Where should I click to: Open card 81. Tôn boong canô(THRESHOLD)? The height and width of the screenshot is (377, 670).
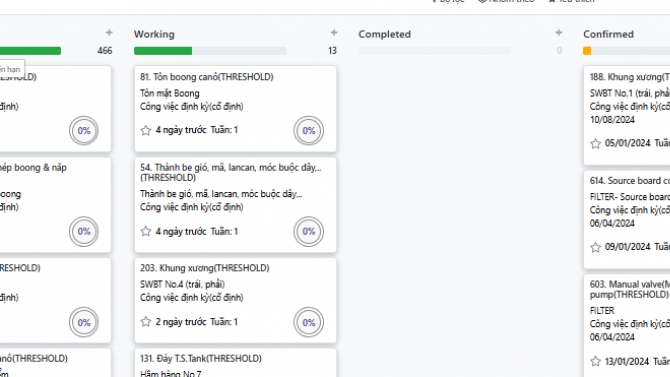click(x=207, y=77)
